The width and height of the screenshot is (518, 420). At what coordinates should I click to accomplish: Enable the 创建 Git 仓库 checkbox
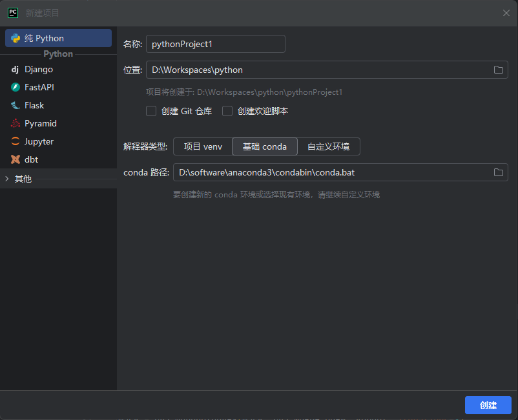pos(150,111)
